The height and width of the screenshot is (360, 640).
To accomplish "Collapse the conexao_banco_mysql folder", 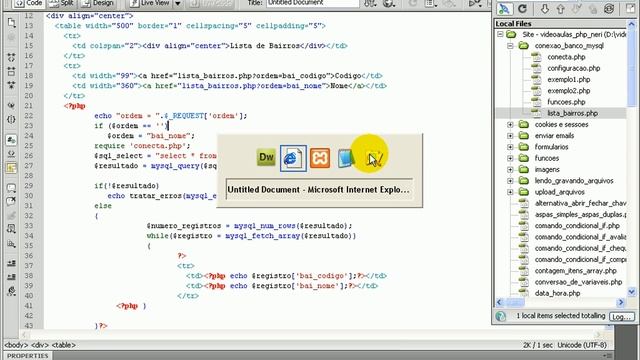I will point(510,46).
